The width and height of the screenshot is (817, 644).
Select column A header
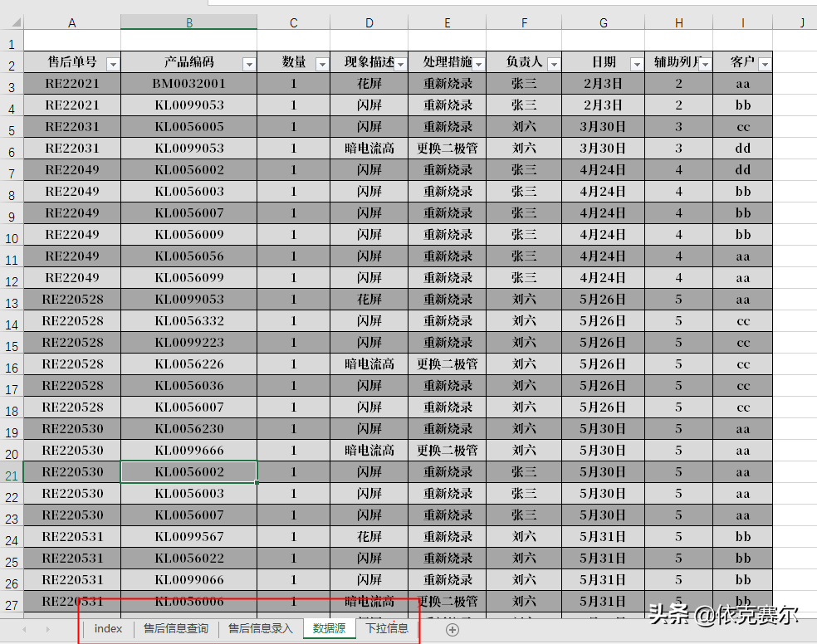(x=72, y=23)
